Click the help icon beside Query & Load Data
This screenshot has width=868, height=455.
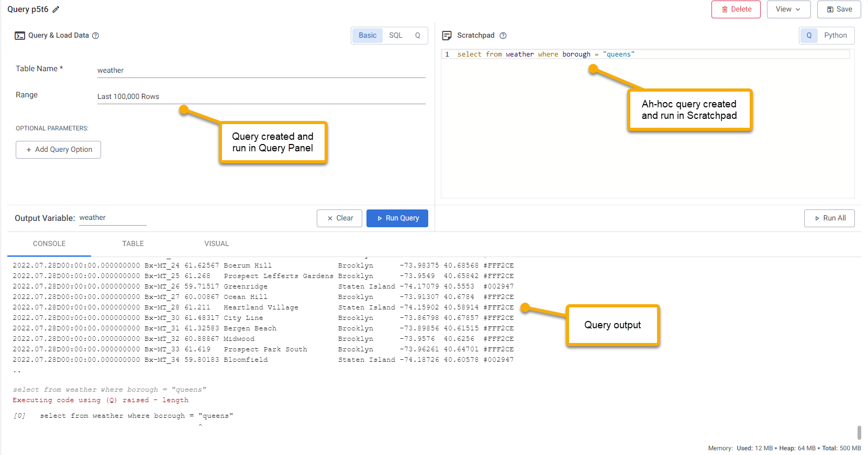click(x=96, y=36)
